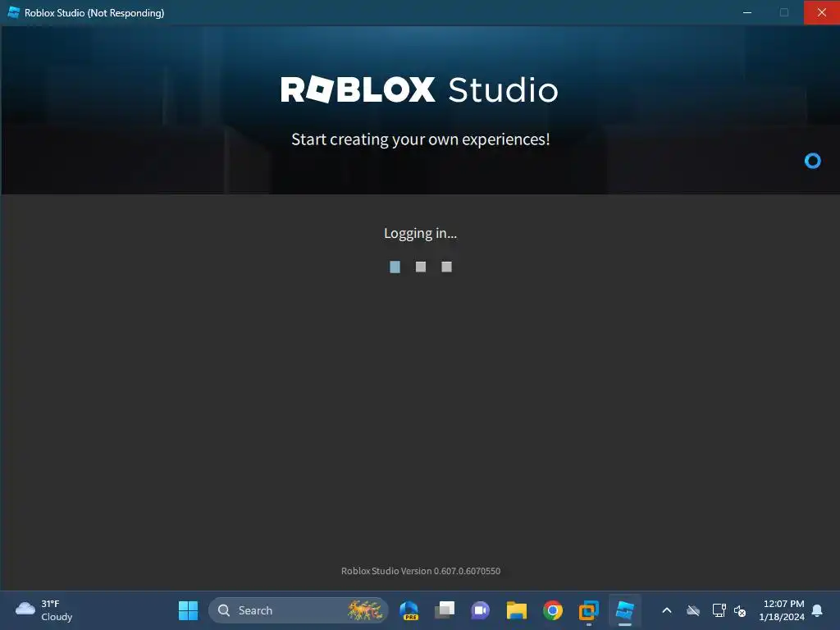Screen dimensions: 840x630
Task: Click the Roblox Studio title bar icon
Action: click(x=13, y=12)
